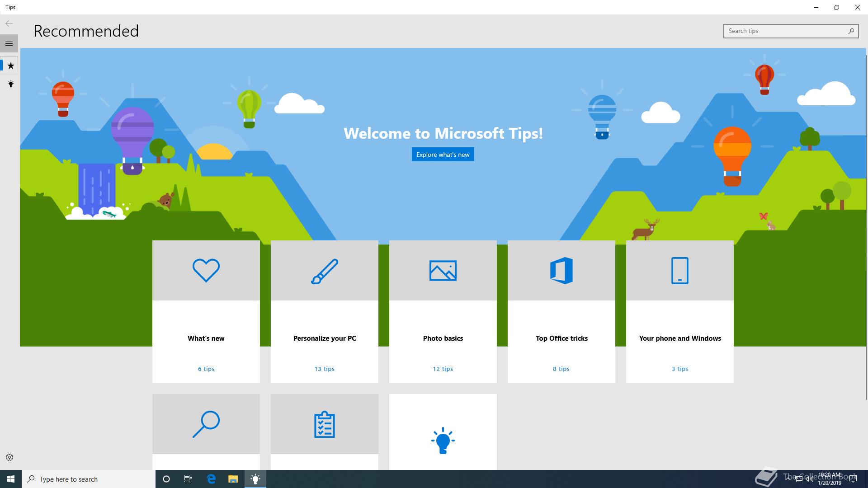This screenshot has width=868, height=488.
Task: Click the Recommended page heading
Action: pyautogui.click(x=86, y=31)
